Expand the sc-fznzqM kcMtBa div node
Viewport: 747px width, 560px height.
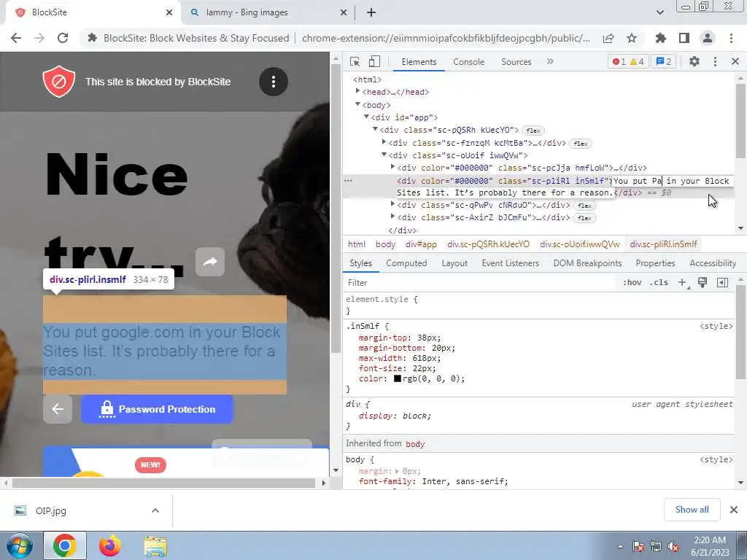pyautogui.click(x=384, y=142)
